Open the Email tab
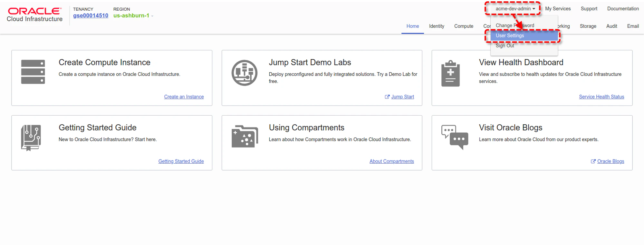This screenshot has height=245, width=644. click(x=633, y=26)
